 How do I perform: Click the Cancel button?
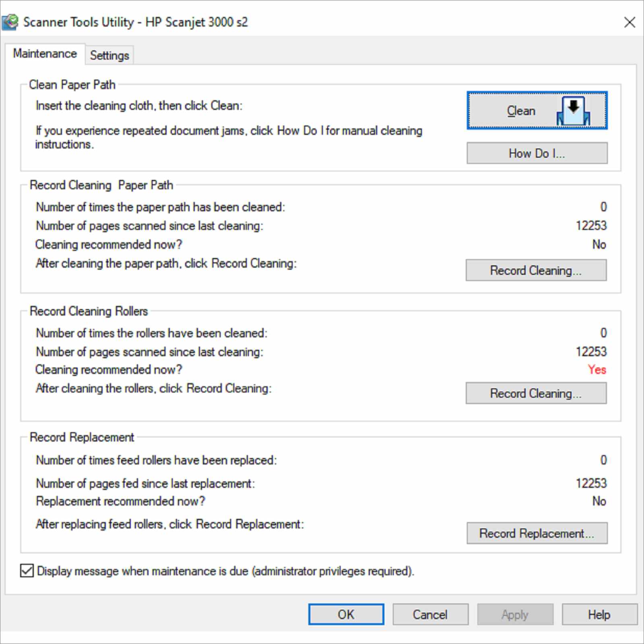430,614
